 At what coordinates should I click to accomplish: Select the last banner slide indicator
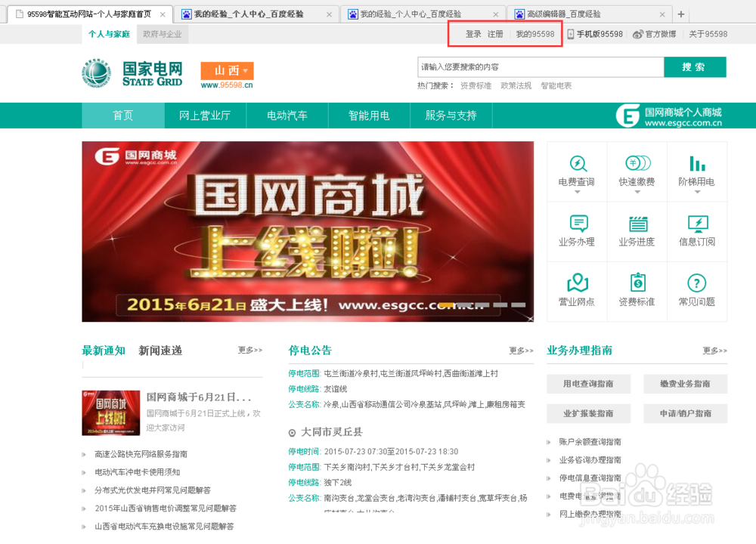coord(519,305)
